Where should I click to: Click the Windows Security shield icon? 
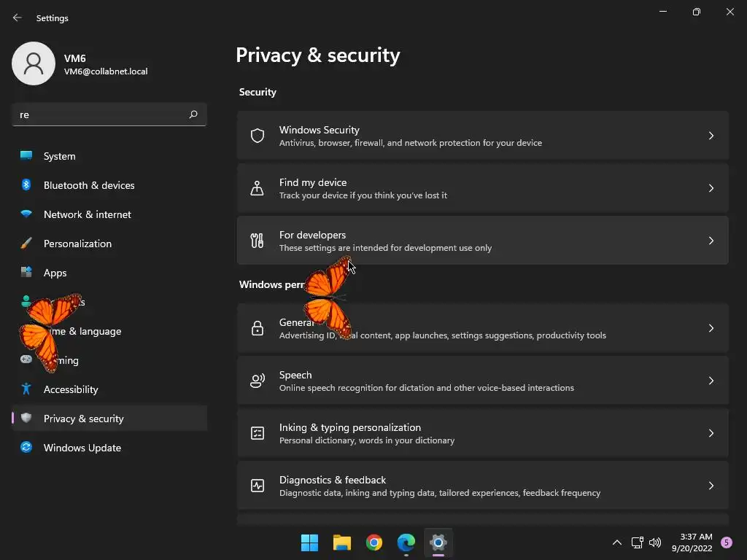257,136
